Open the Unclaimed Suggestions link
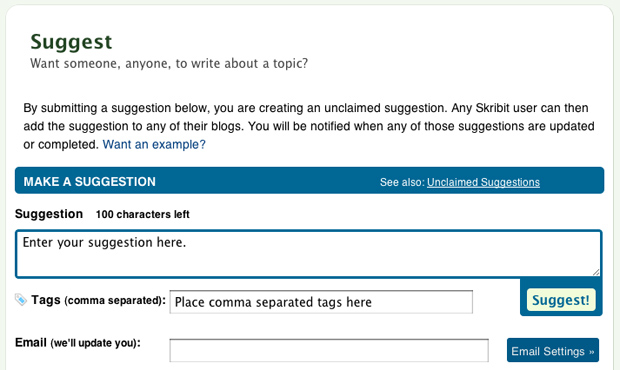Image resolution: width=620 pixels, height=370 pixels. pos(483,182)
